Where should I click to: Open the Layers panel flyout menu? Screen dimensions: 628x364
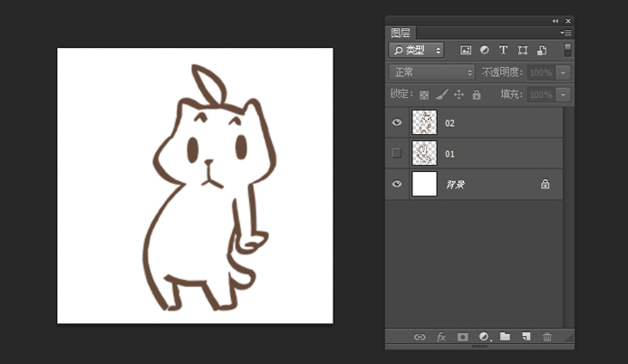[x=565, y=33]
